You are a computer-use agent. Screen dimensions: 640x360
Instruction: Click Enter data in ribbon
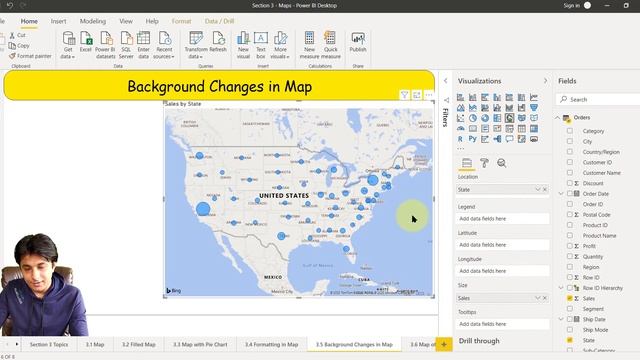[143, 45]
